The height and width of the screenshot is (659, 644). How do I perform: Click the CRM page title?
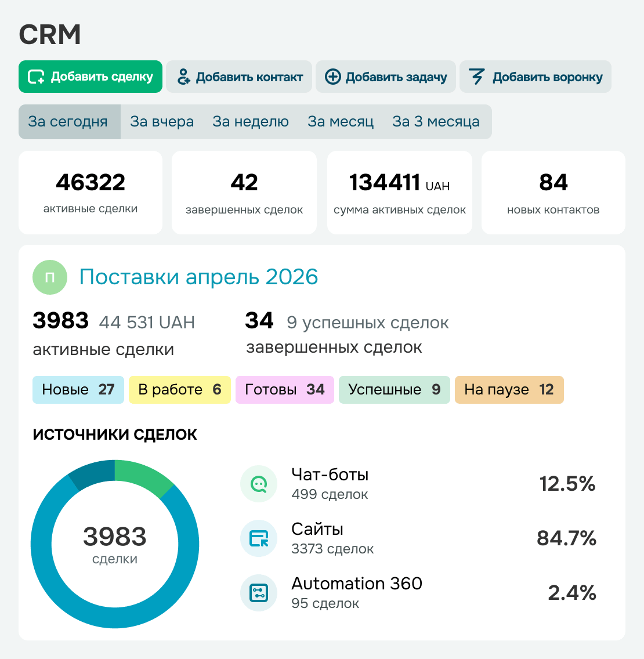(x=49, y=34)
